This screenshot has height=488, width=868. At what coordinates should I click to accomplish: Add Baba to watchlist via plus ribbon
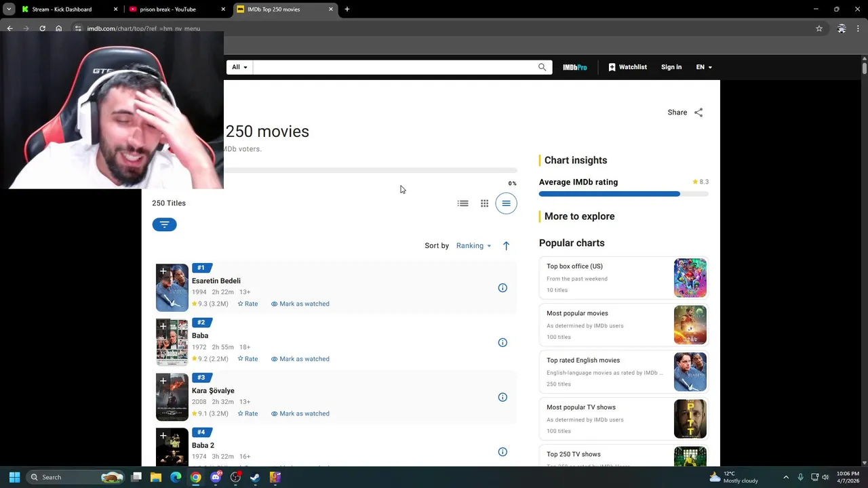click(163, 327)
